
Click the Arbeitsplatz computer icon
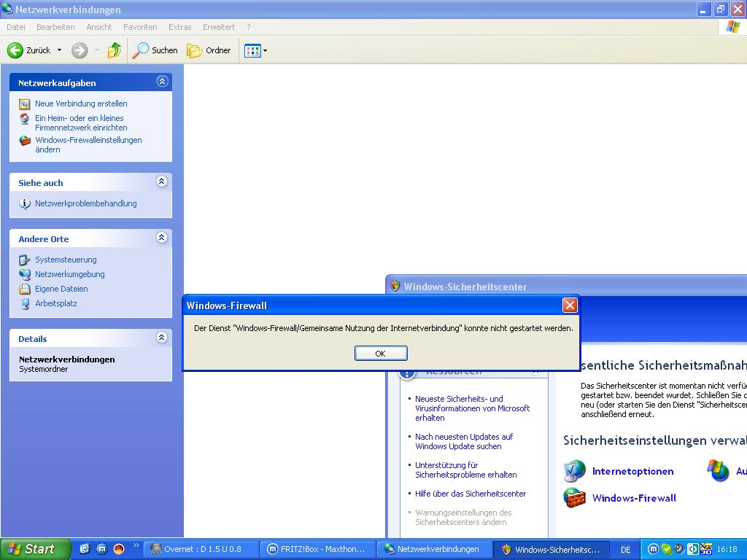pyautogui.click(x=24, y=304)
